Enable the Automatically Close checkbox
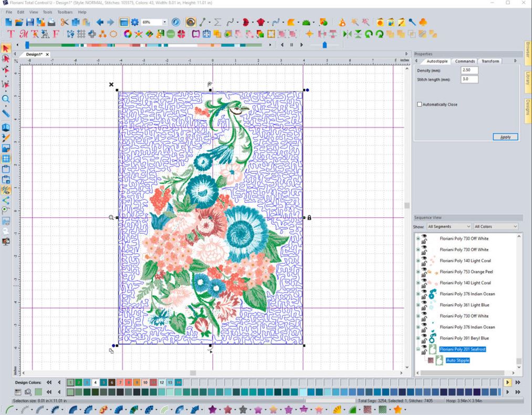The height and width of the screenshot is (415, 532). click(420, 104)
